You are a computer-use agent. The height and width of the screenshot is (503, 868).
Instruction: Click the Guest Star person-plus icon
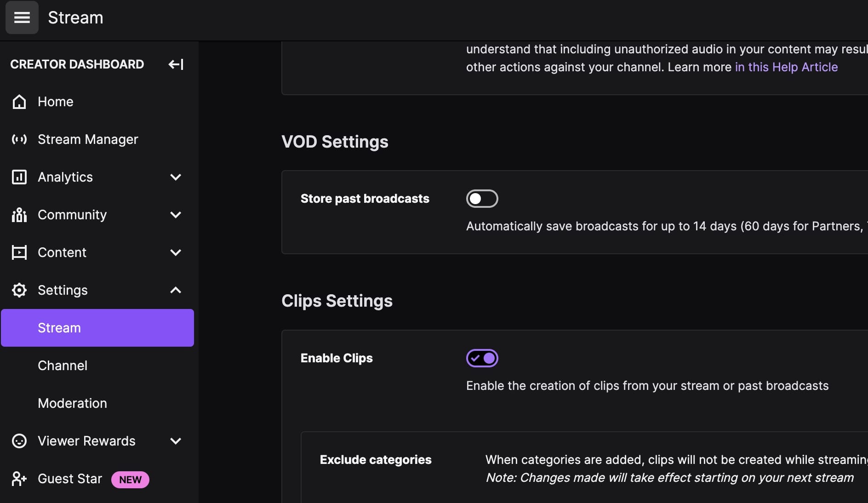coord(19,479)
